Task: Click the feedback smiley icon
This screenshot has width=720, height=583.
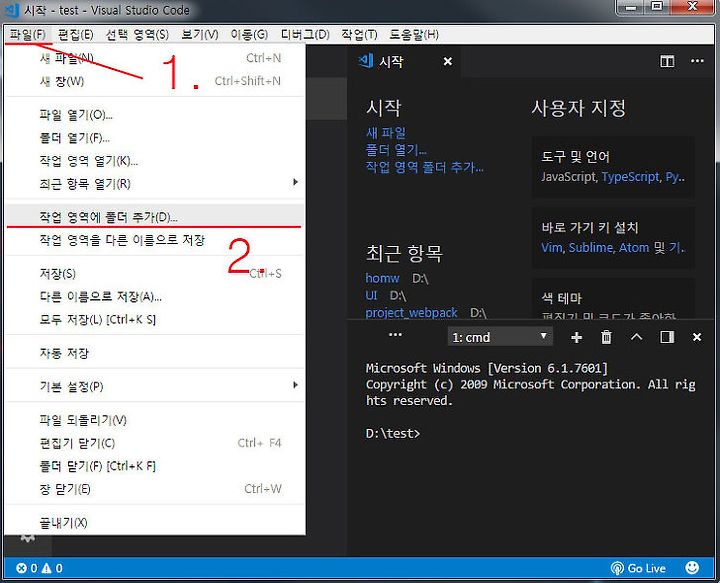Action: click(x=692, y=568)
